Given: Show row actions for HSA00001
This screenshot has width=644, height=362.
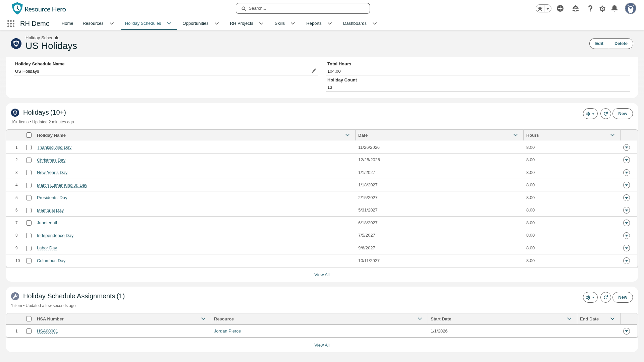Looking at the screenshot, I should click(627, 331).
